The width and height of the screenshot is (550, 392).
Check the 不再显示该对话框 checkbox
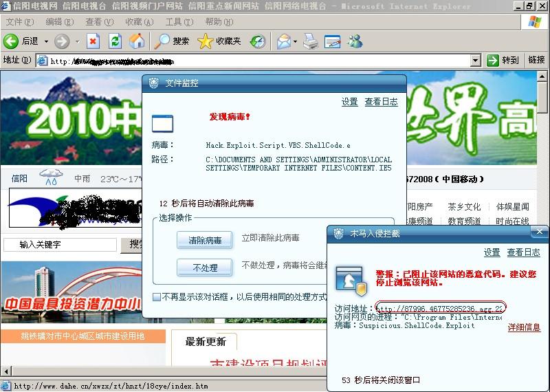click(156, 297)
